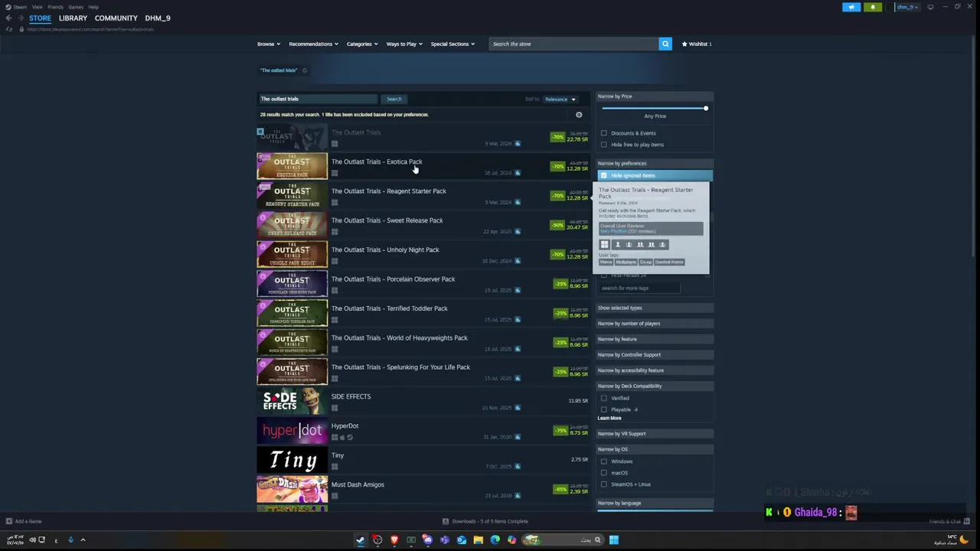Open search preferences gear icon
Viewport: 980px width, 551px height.
point(579,115)
